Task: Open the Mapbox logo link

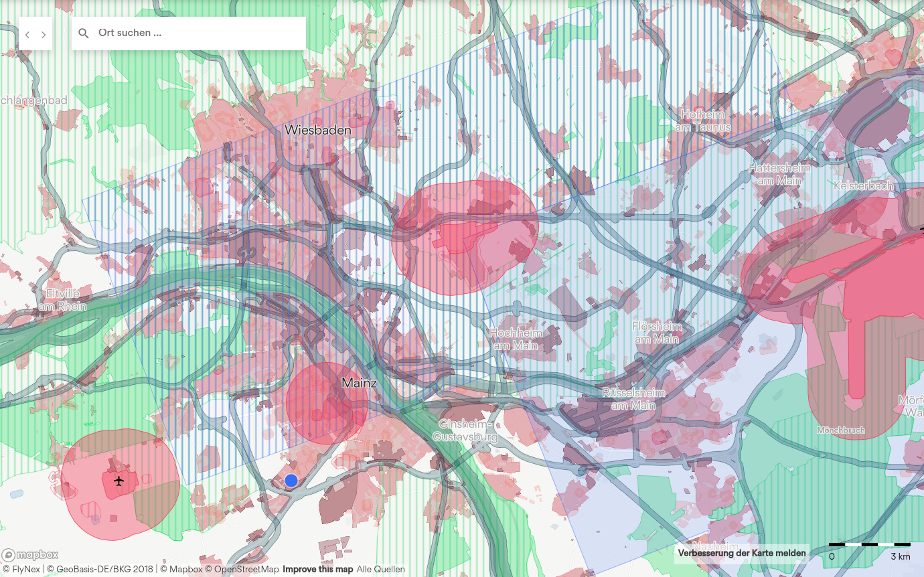Action: (30, 555)
